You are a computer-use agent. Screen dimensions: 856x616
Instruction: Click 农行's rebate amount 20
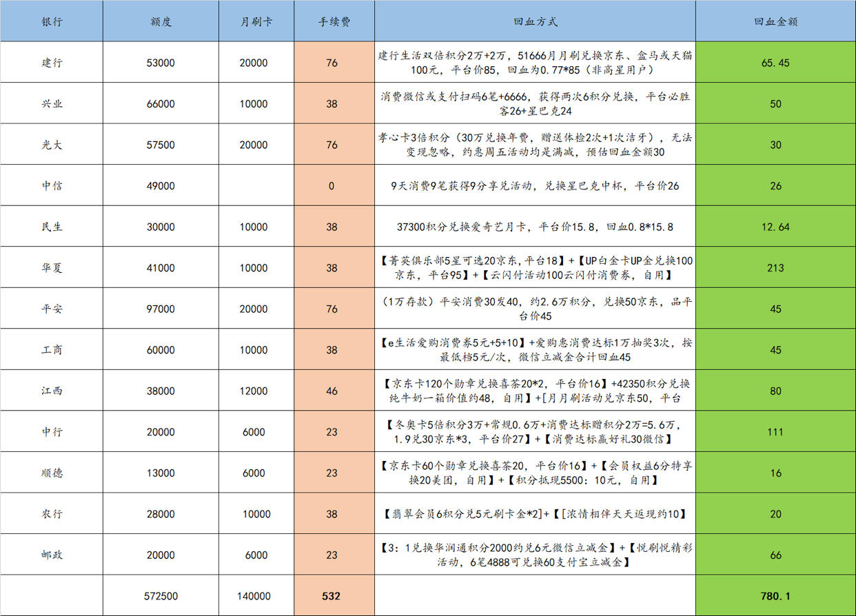(x=775, y=513)
